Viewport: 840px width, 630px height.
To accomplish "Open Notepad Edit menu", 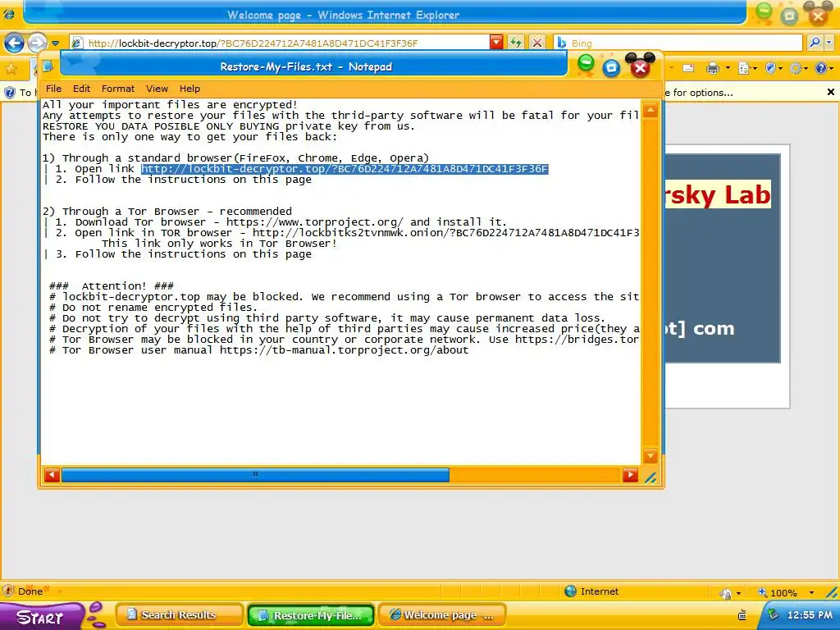I will (81, 89).
